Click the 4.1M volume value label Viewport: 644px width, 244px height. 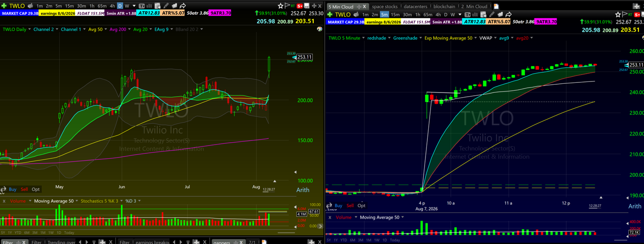coord(302,215)
